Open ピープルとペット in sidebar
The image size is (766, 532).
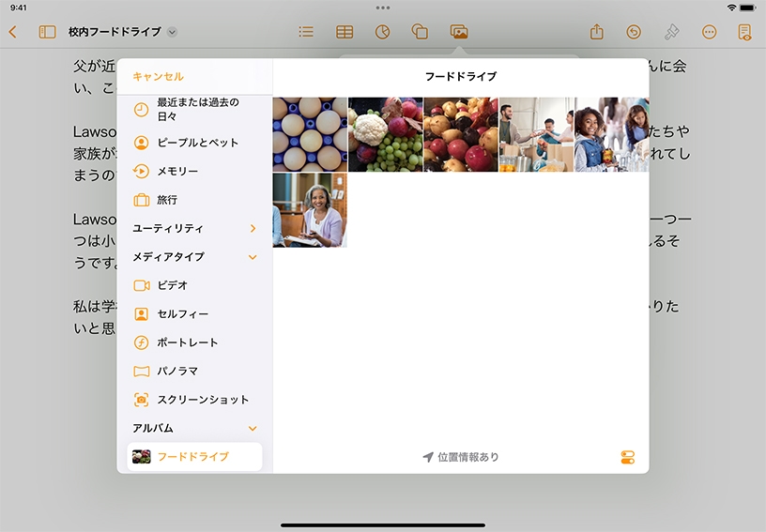click(197, 143)
